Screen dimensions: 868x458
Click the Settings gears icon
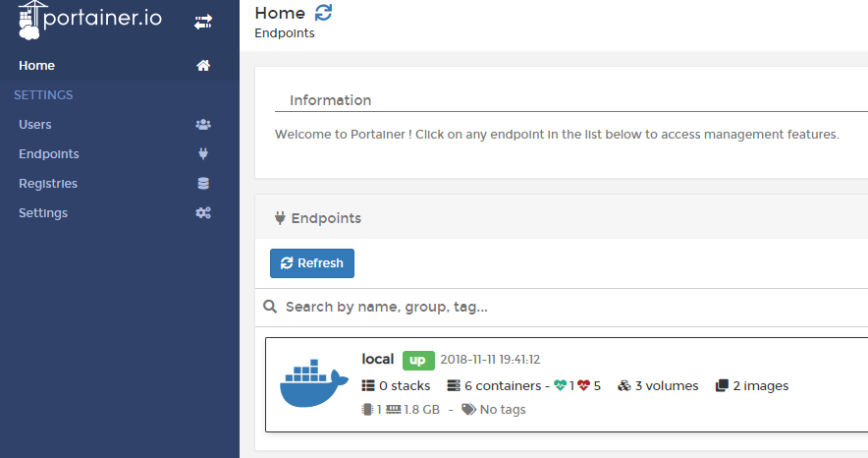tap(203, 213)
